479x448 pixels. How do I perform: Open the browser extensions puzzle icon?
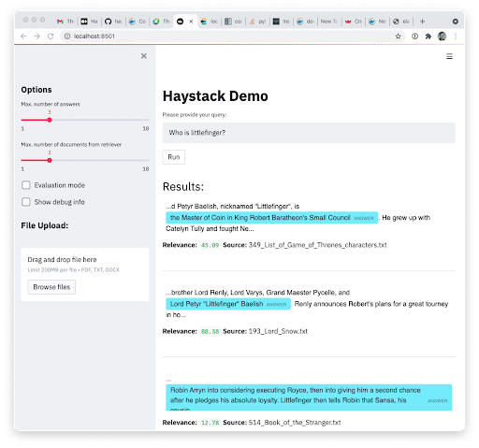coord(428,36)
